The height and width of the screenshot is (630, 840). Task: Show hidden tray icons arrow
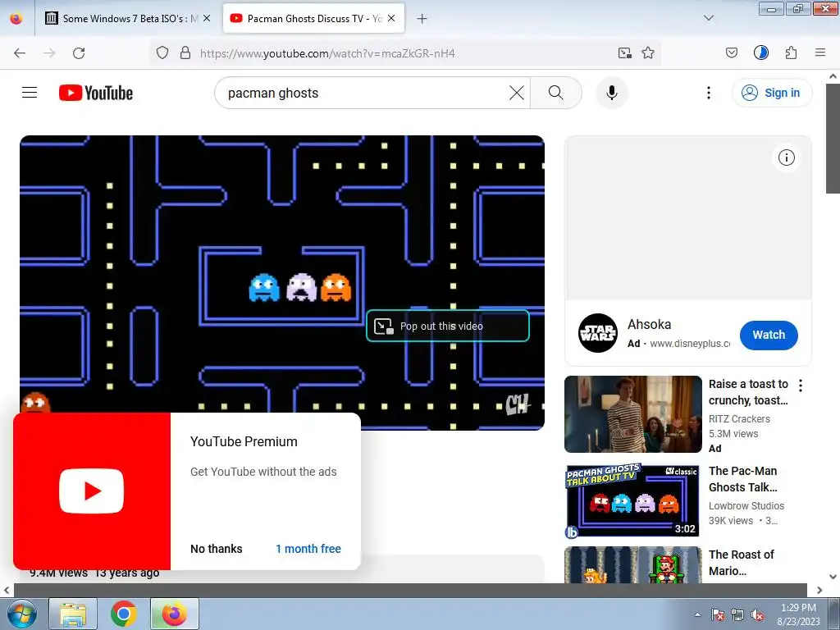click(x=697, y=614)
